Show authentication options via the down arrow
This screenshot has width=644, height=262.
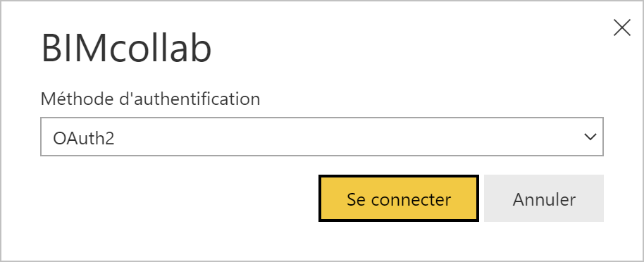[590, 137]
